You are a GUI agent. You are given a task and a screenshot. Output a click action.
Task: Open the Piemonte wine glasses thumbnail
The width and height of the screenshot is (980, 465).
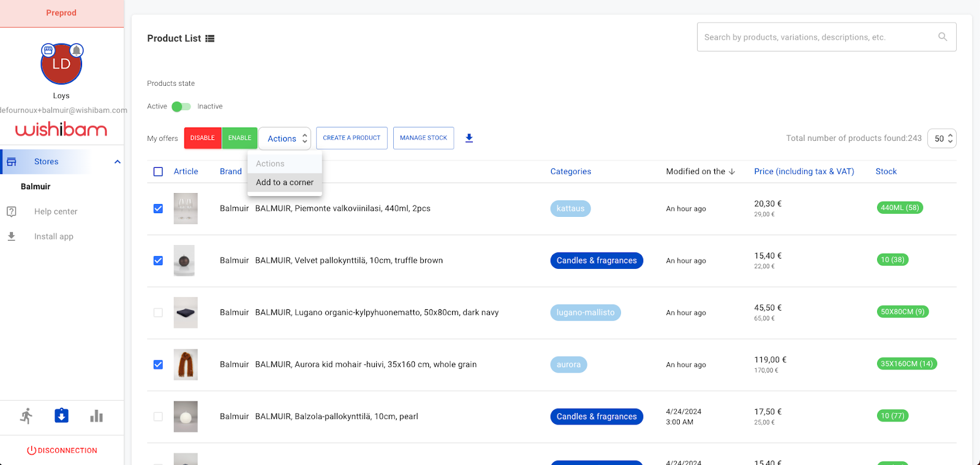pos(186,208)
